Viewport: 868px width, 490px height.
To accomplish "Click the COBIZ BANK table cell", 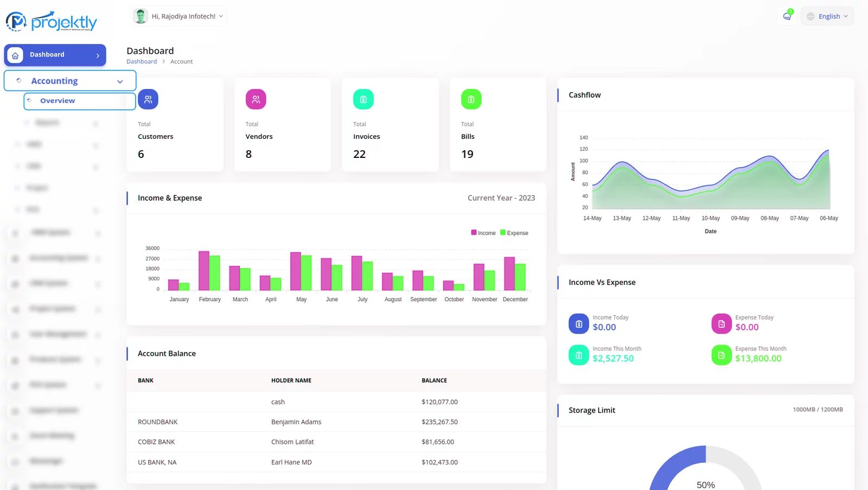I will coord(156,442).
